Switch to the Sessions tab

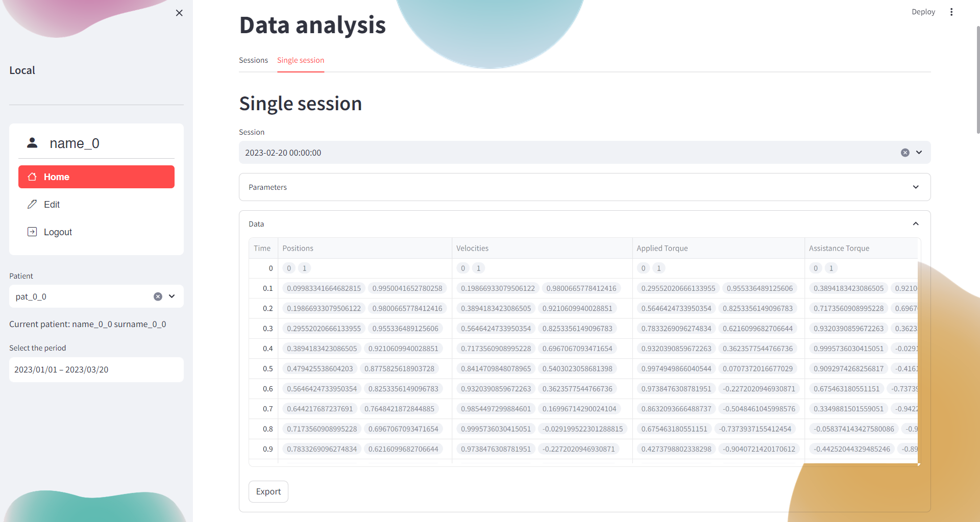[x=253, y=60]
